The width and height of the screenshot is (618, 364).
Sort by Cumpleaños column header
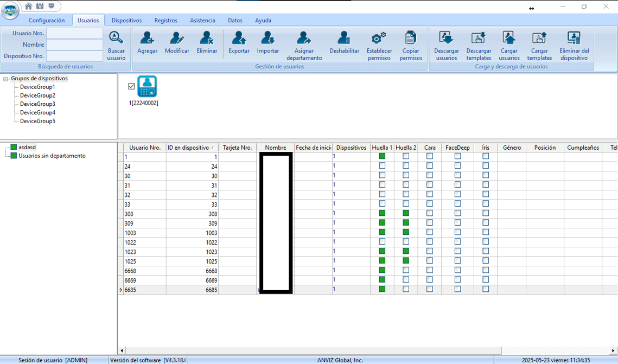583,148
